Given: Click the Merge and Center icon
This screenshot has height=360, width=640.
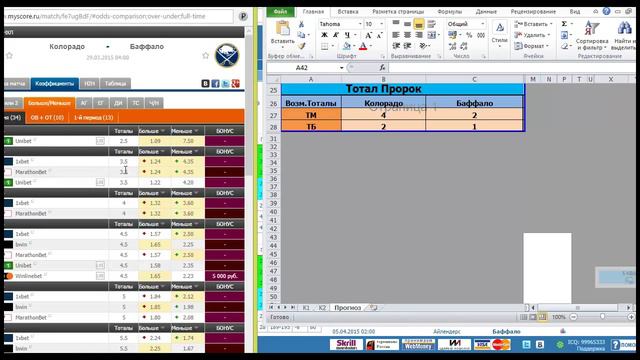Looking at the screenshot, I should [432, 35].
